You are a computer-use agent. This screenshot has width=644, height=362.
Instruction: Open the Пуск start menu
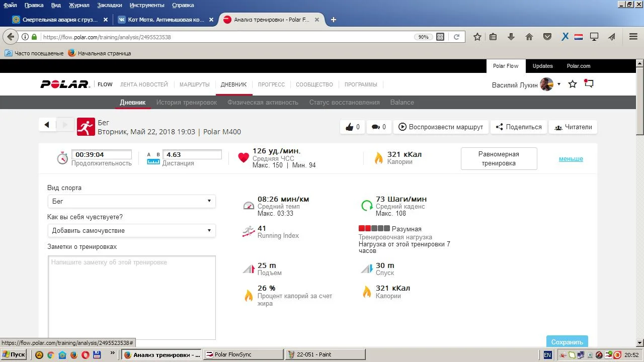click(14, 354)
